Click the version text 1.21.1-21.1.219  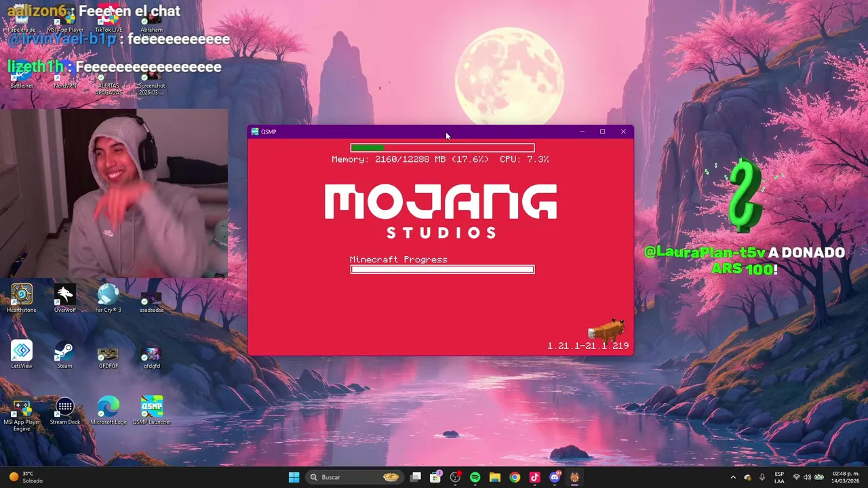click(x=589, y=346)
